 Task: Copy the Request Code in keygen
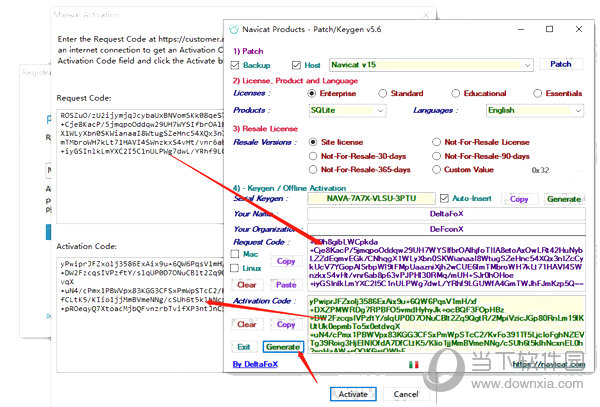click(286, 261)
